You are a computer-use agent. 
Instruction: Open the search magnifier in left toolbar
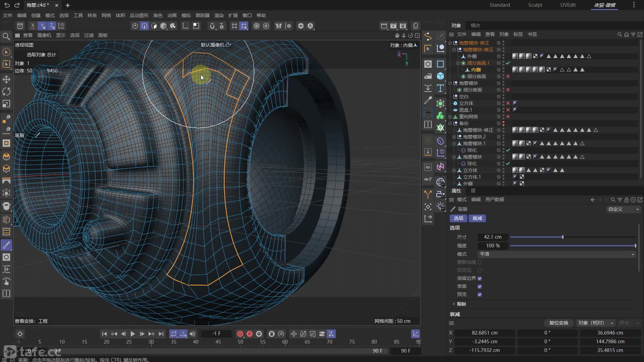pyautogui.click(x=6, y=36)
